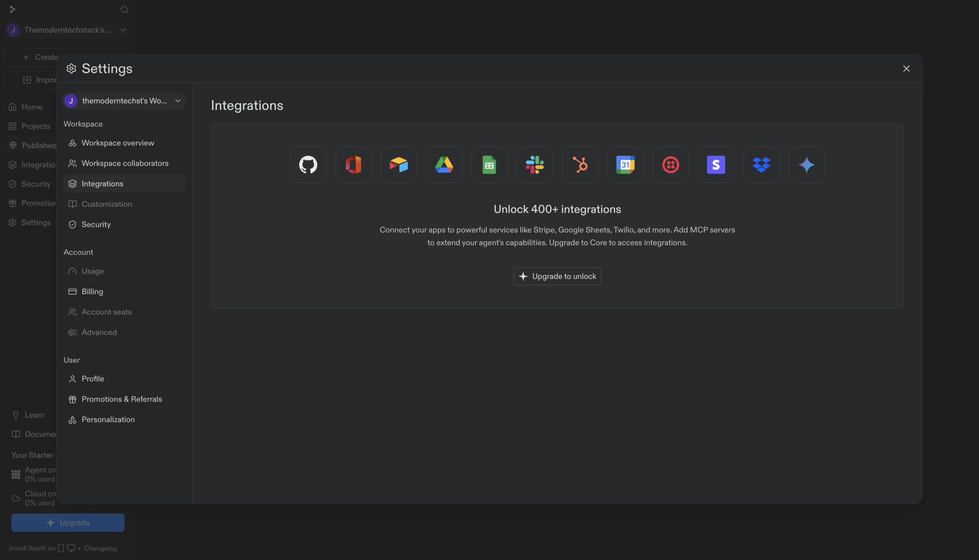Click the HubSpot integration icon
Screen dimensions: 979x560
pyautogui.click(x=580, y=165)
